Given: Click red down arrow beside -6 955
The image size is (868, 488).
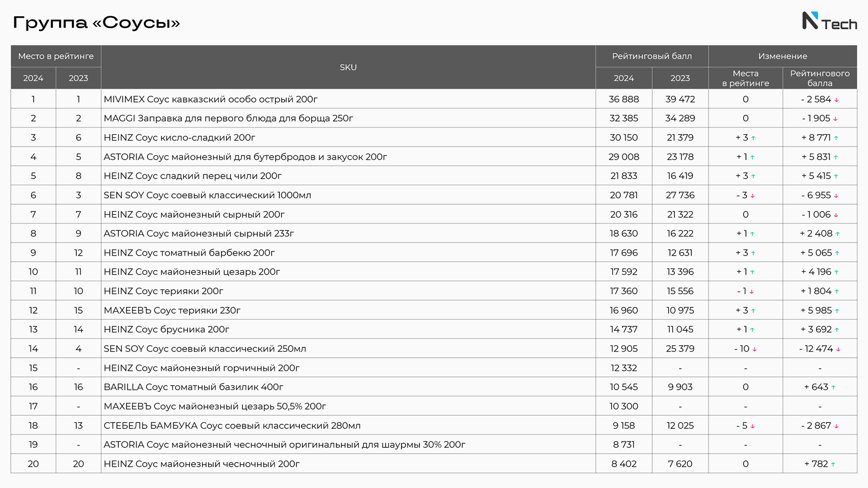Looking at the screenshot, I should pos(836,196).
